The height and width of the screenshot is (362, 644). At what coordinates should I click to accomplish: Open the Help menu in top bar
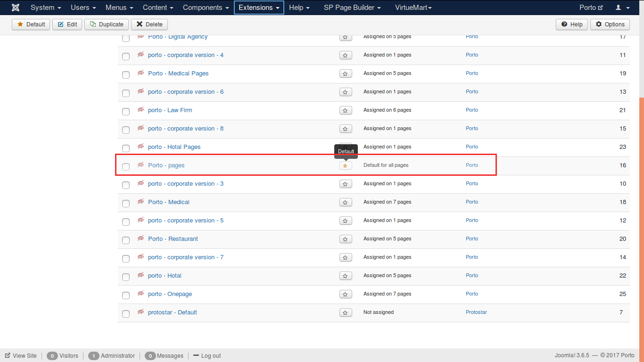click(x=299, y=8)
